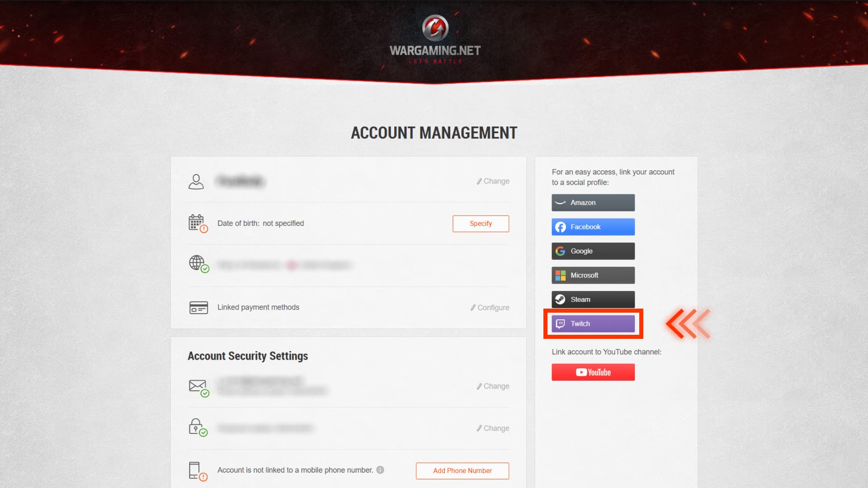Image resolution: width=868 pixels, height=488 pixels.
Task: Click the date of birth calendar icon
Action: click(x=198, y=223)
